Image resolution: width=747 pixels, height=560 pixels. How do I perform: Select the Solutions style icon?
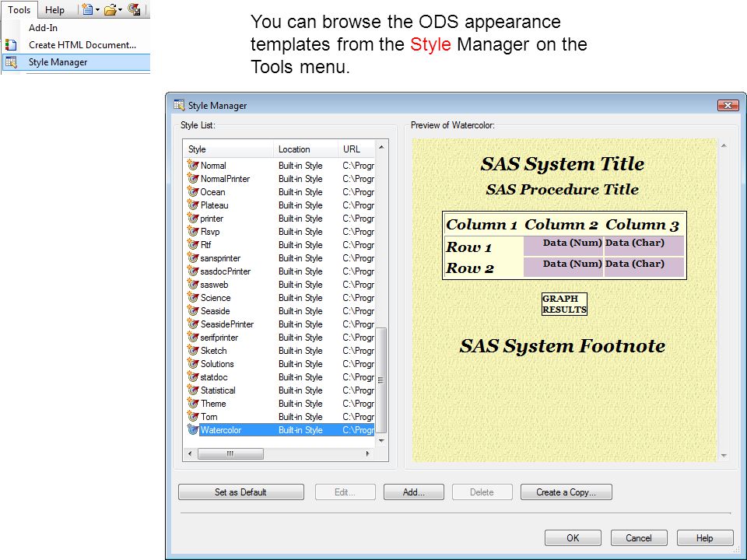coord(192,363)
